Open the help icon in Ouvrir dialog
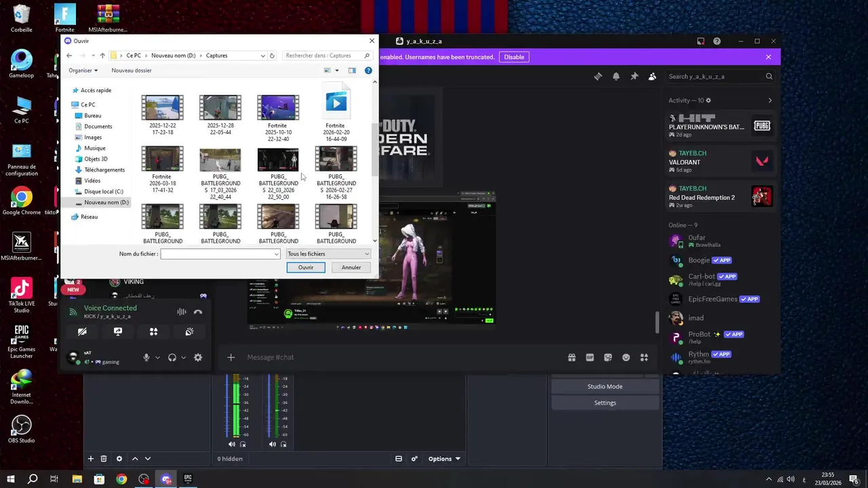Image resolution: width=868 pixels, height=488 pixels. click(x=368, y=70)
